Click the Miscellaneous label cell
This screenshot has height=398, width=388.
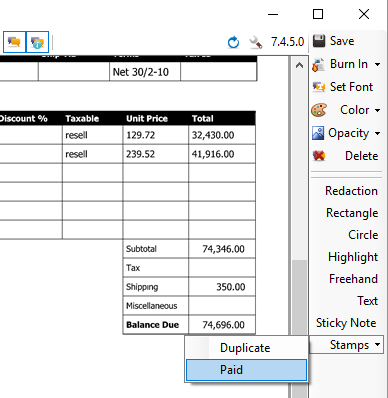coord(156,306)
